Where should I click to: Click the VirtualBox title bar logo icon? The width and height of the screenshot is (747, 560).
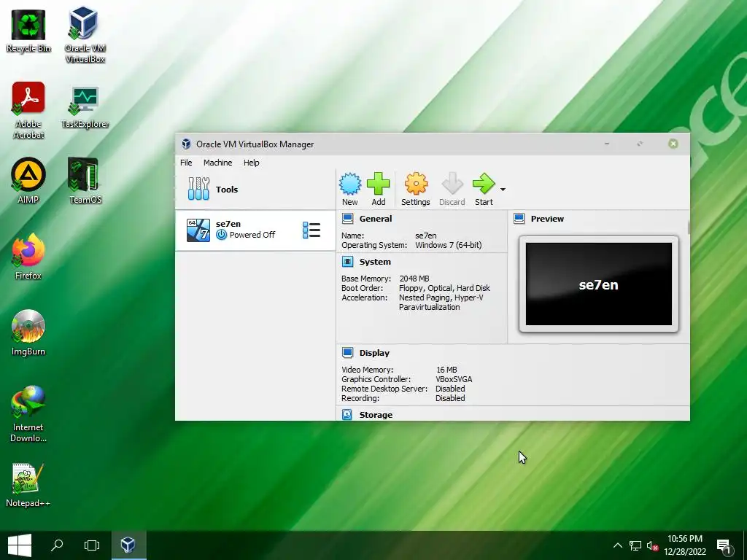pos(186,144)
